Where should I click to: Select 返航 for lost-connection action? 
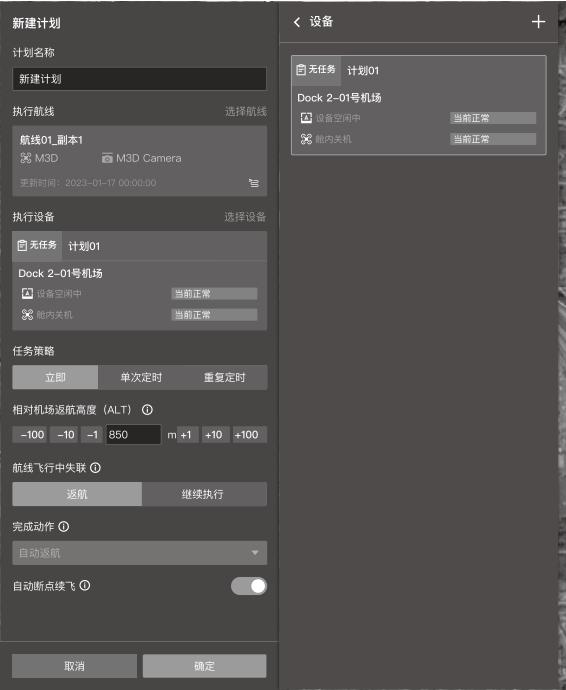pos(77,494)
